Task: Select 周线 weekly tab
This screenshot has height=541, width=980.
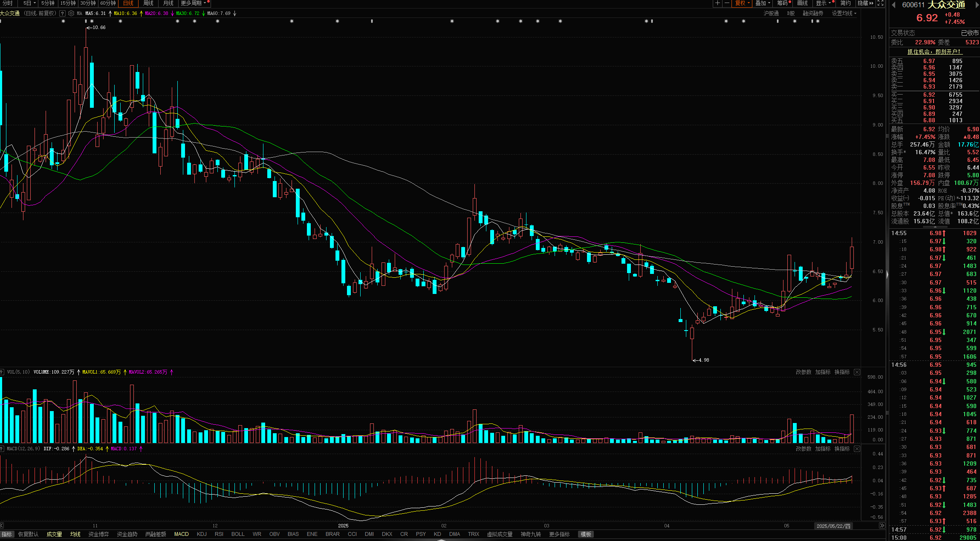Action: 148,3
